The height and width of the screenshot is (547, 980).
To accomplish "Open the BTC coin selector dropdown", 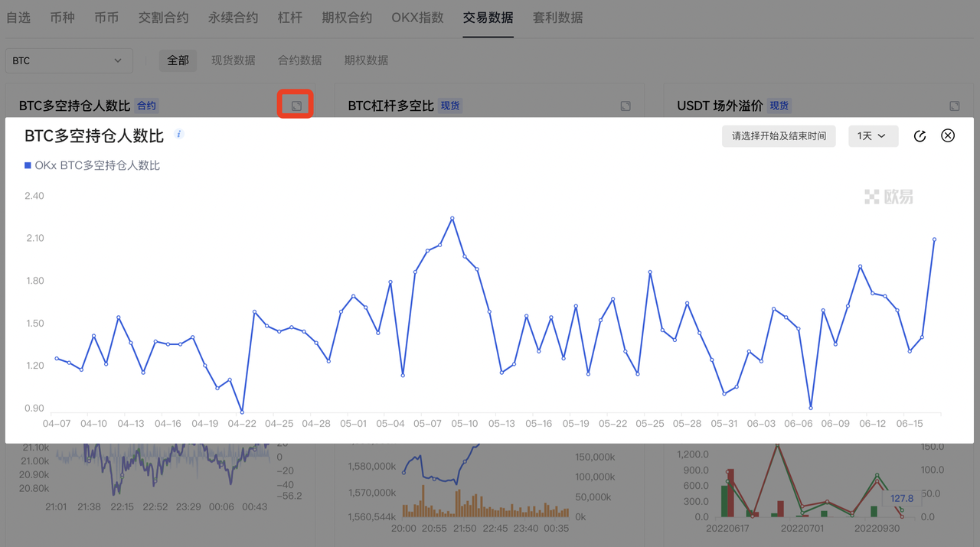I will pos(69,60).
